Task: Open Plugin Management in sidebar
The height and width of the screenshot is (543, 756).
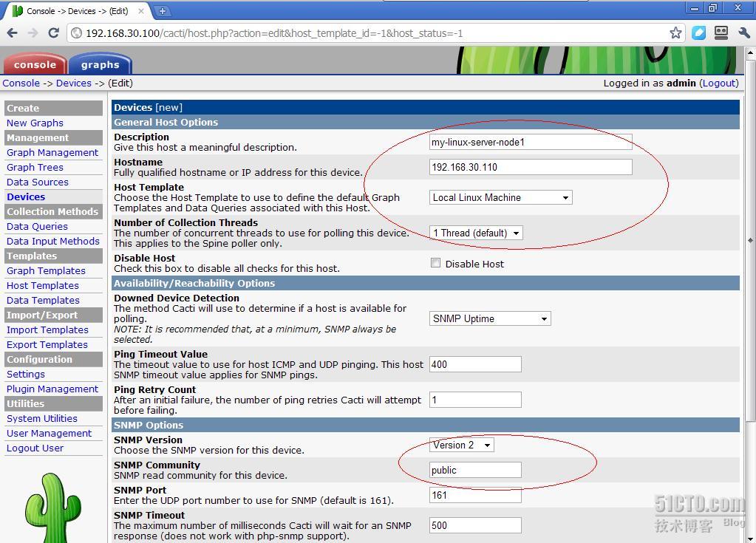Action: (x=52, y=389)
